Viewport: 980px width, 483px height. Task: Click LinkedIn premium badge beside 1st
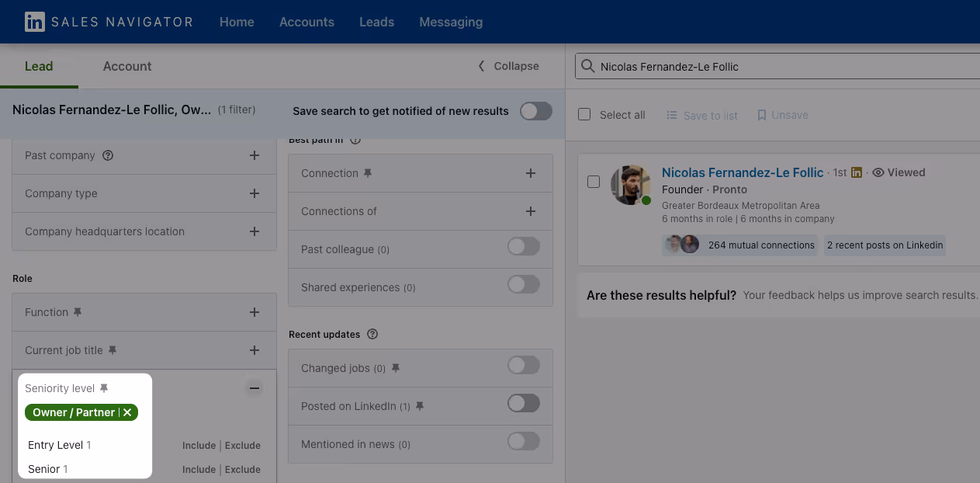pyautogui.click(x=857, y=172)
